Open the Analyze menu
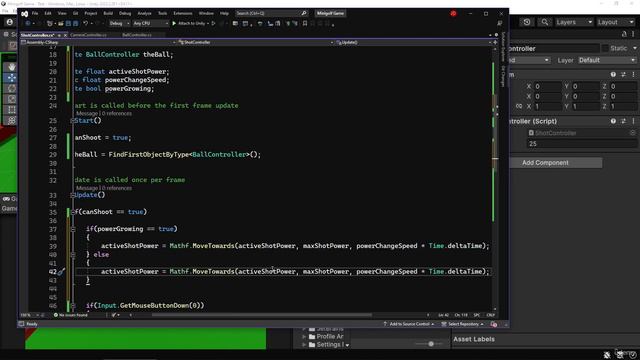The height and width of the screenshot is (360, 640). coord(144,13)
